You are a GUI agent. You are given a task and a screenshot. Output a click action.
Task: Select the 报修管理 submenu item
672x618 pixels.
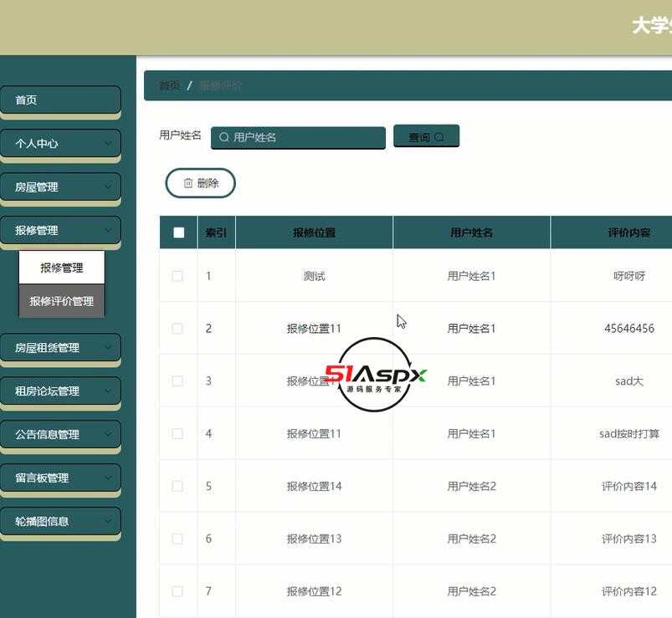pyautogui.click(x=62, y=268)
